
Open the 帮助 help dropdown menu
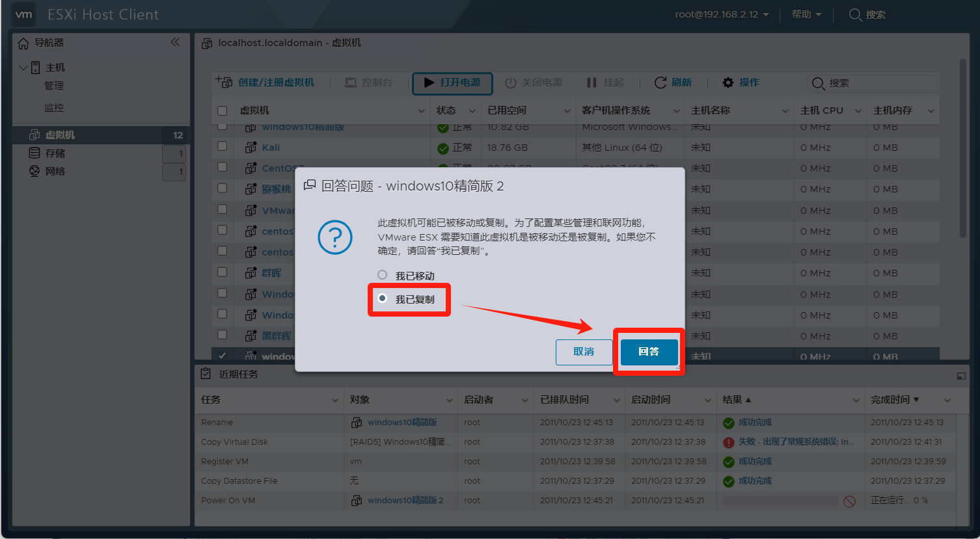806,14
